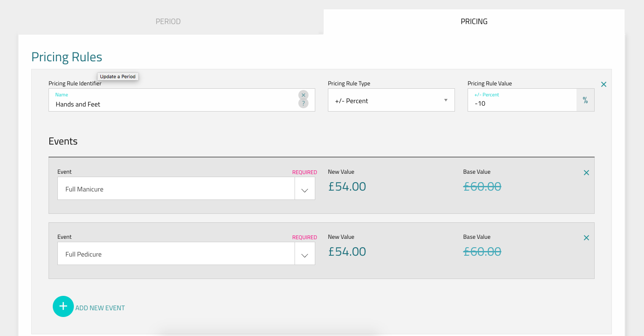This screenshot has width=644, height=336.
Task: Expand the Full Pedicure event dropdown
Action: [305, 254]
